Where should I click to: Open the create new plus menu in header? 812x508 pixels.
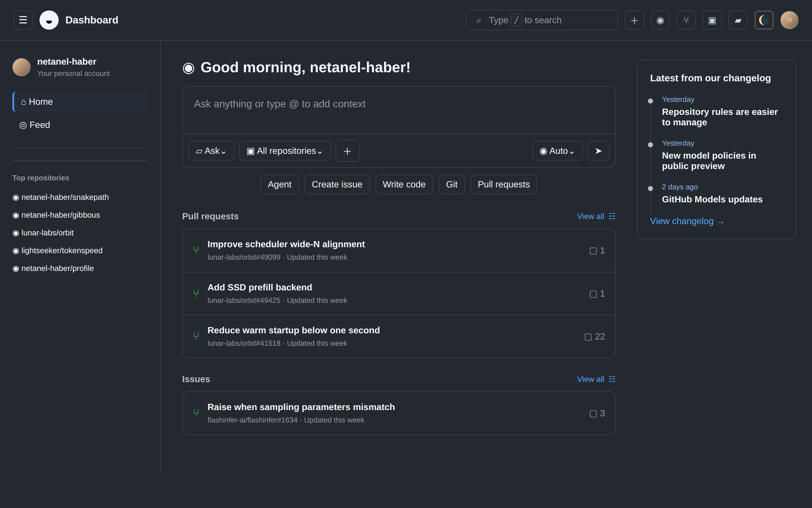pos(634,20)
